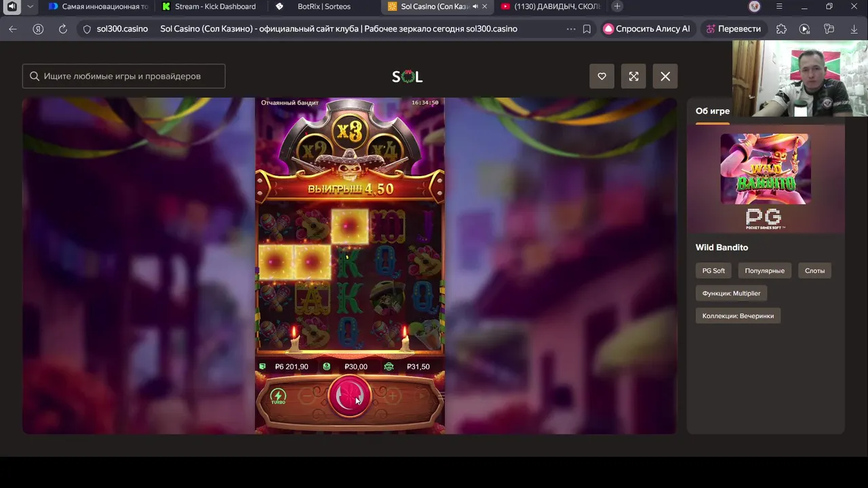Open Yandex home page button
The image size is (868, 488).
tap(38, 29)
